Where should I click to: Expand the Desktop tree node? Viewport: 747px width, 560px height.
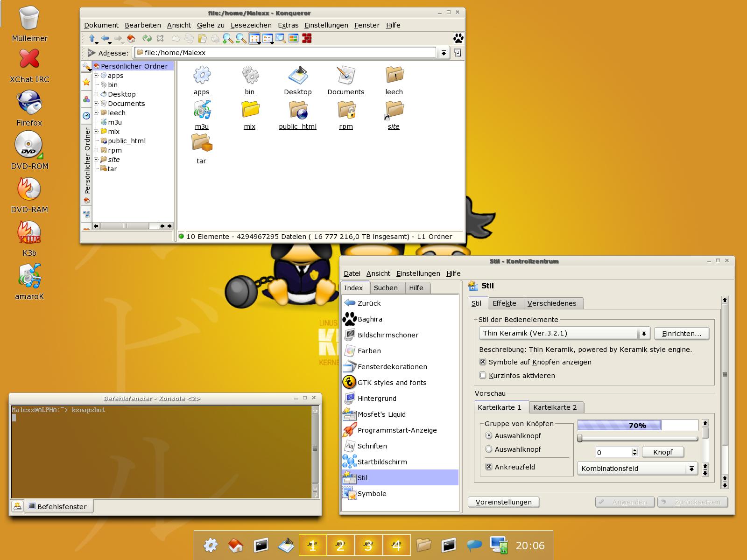(97, 94)
